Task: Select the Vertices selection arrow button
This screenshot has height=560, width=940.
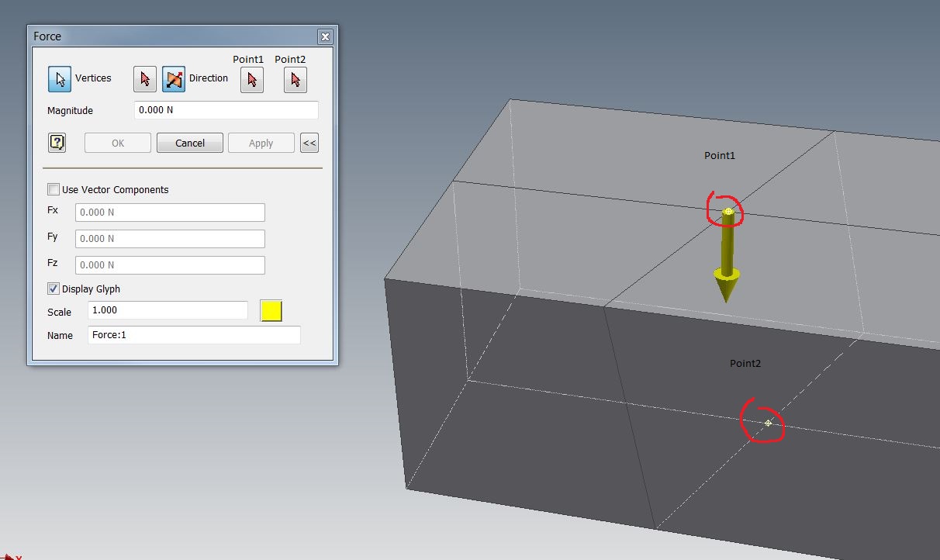Action: 59,78
